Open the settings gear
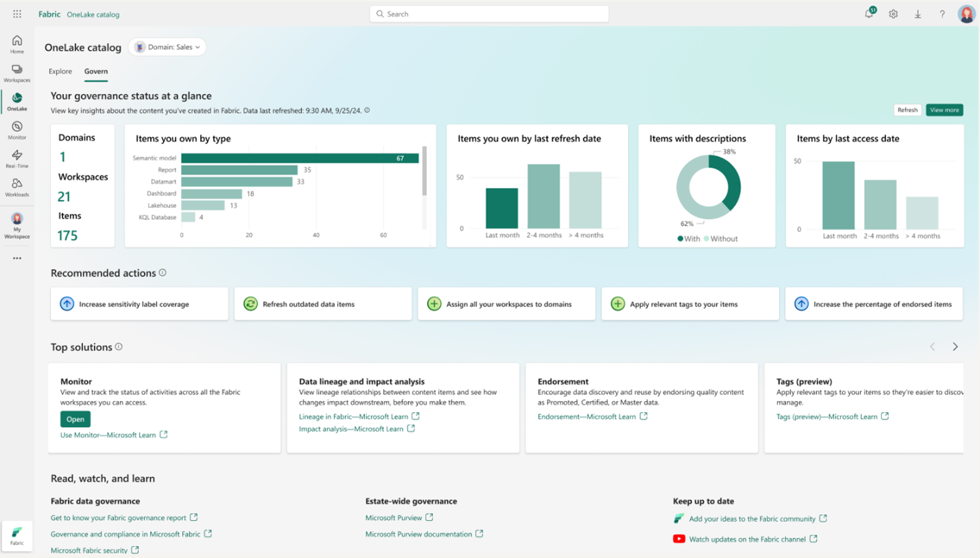Image resolution: width=980 pixels, height=558 pixels. (894, 14)
